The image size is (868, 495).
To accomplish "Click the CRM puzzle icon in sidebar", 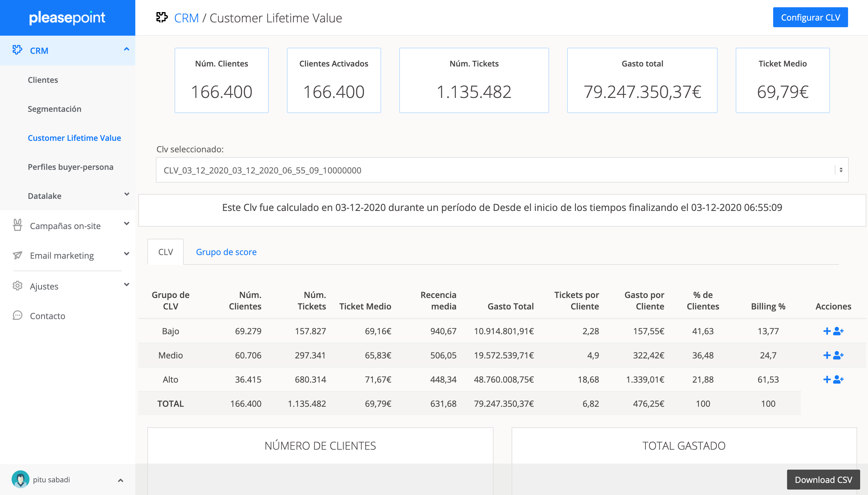I will (x=17, y=50).
